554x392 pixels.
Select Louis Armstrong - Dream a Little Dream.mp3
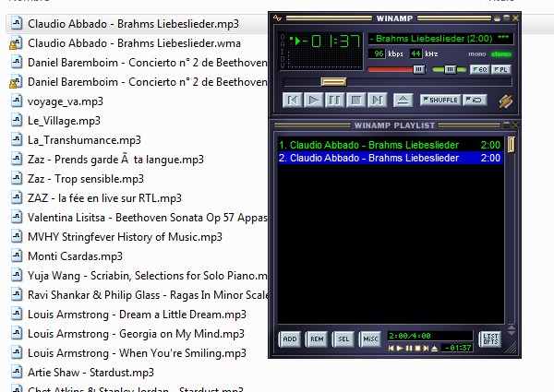tap(137, 315)
